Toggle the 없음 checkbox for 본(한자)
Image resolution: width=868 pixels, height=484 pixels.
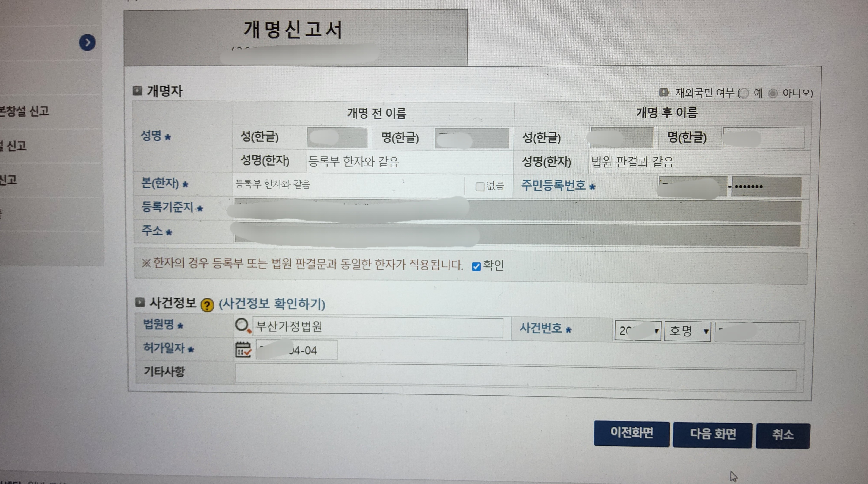point(480,186)
